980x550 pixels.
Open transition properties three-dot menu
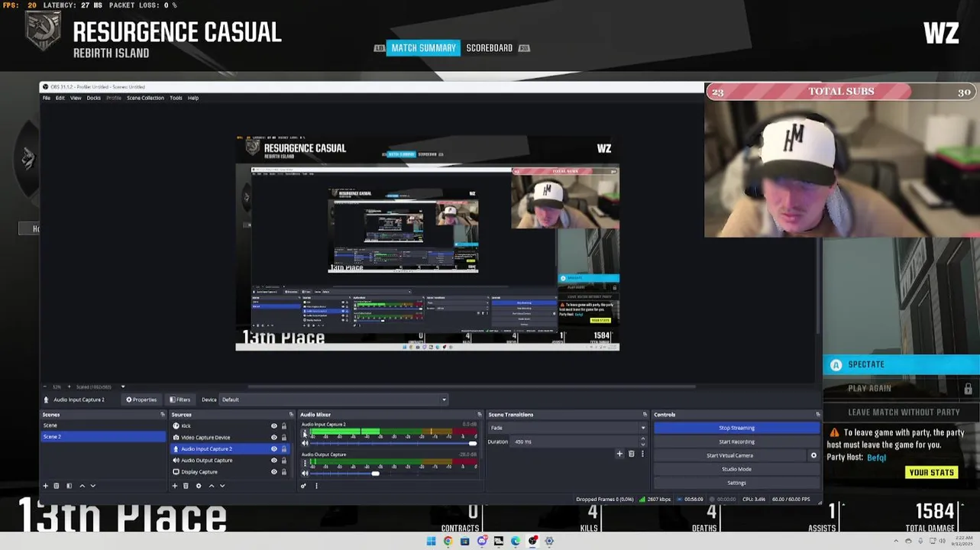tap(642, 454)
